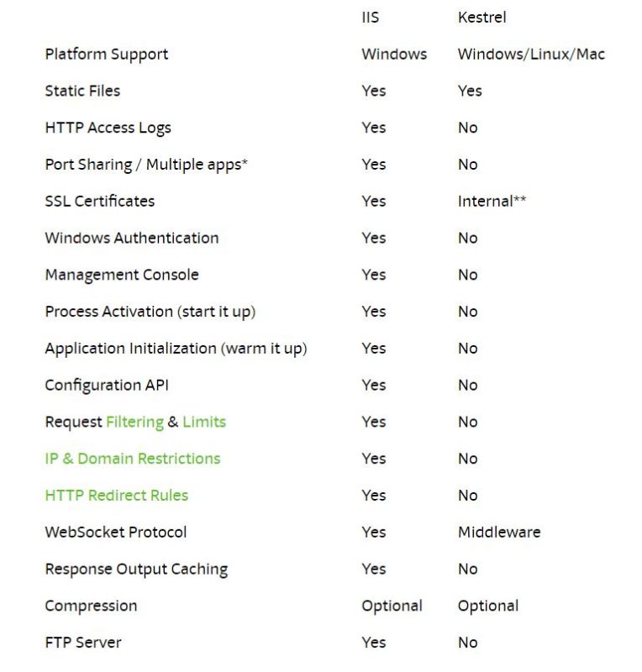642x672 pixels.
Task: Click the Configuration API row label
Action: pyautogui.click(x=107, y=385)
